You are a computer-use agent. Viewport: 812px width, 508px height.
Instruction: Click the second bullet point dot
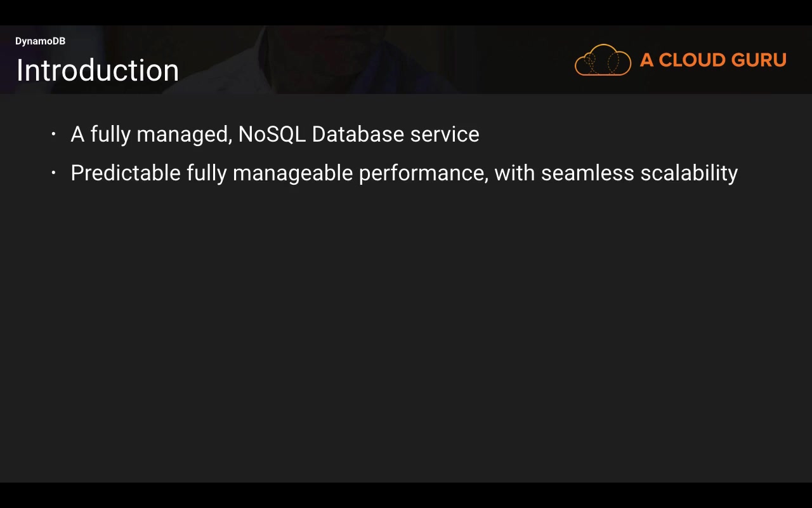pyautogui.click(x=54, y=172)
